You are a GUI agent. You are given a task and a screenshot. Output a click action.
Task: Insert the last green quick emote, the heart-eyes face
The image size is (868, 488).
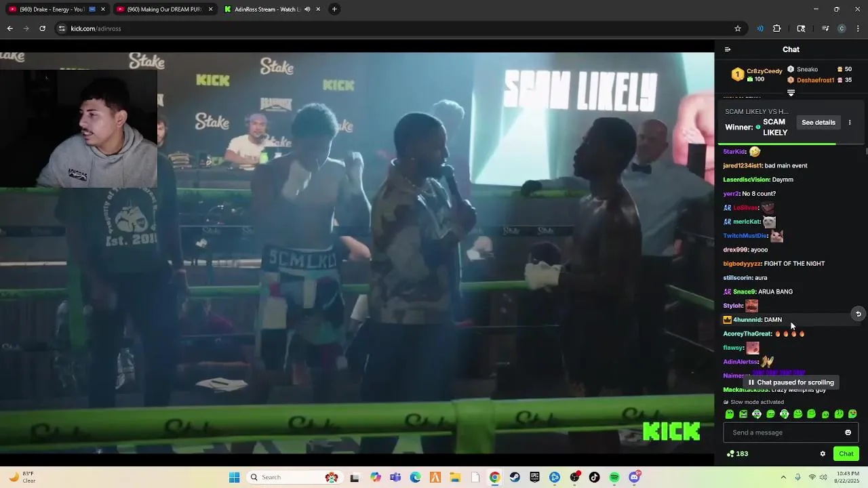click(852, 414)
